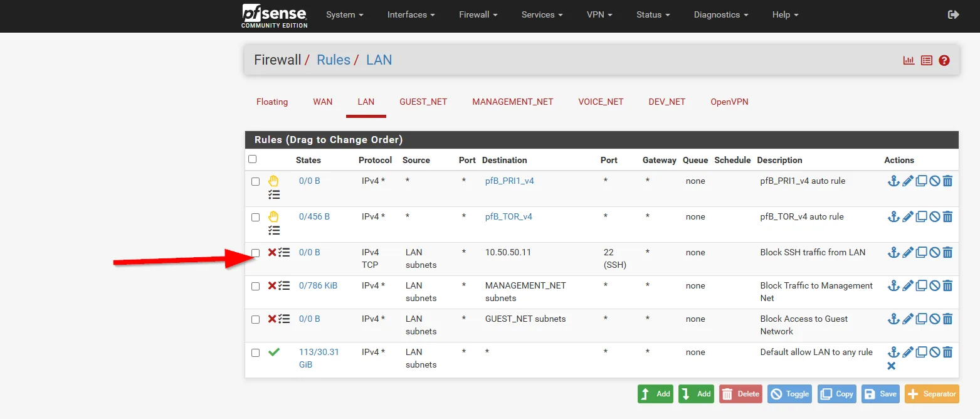Open the rule statistics chart icon

(909, 60)
